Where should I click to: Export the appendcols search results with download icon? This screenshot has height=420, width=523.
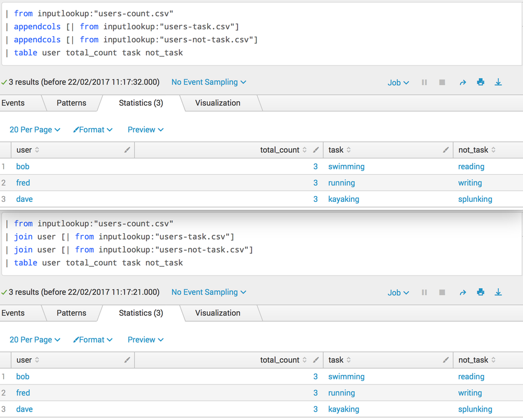(x=498, y=83)
